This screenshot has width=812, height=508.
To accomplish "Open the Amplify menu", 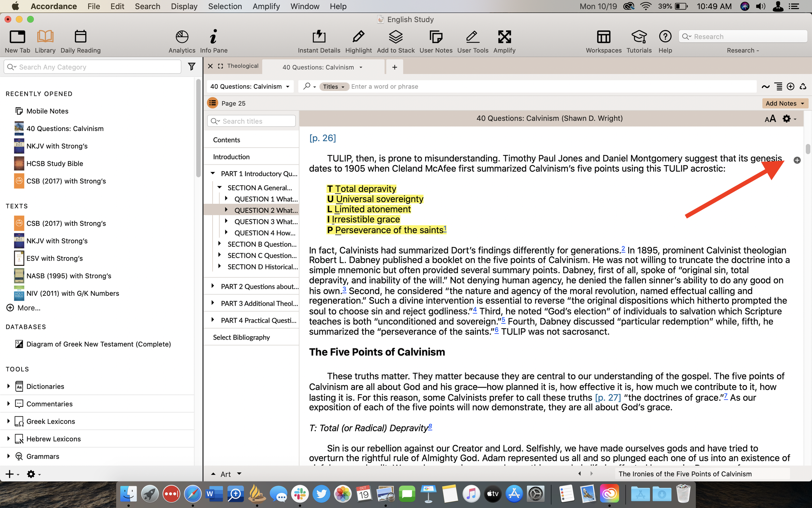I will (x=266, y=7).
